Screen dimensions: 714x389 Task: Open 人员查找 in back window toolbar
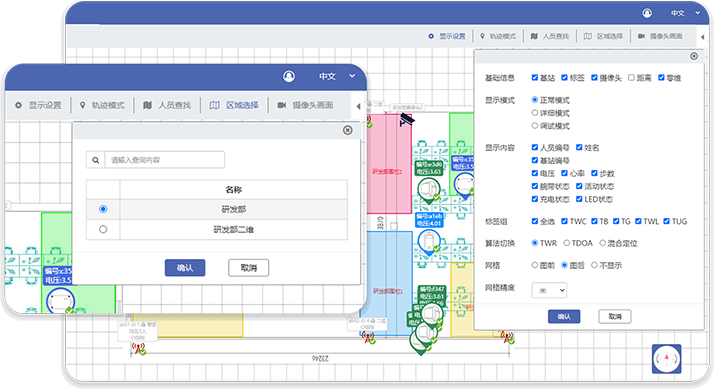pyautogui.click(x=550, y=36)
